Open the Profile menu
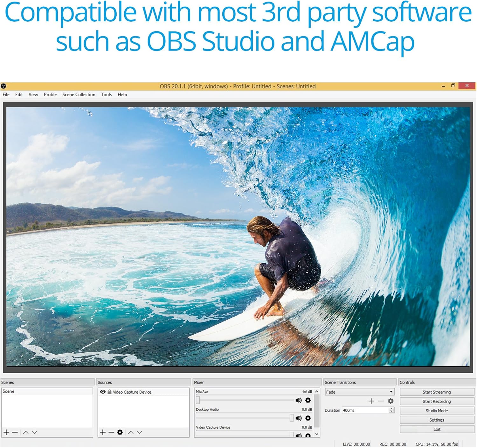477x448 pixels. coord(50,95)
